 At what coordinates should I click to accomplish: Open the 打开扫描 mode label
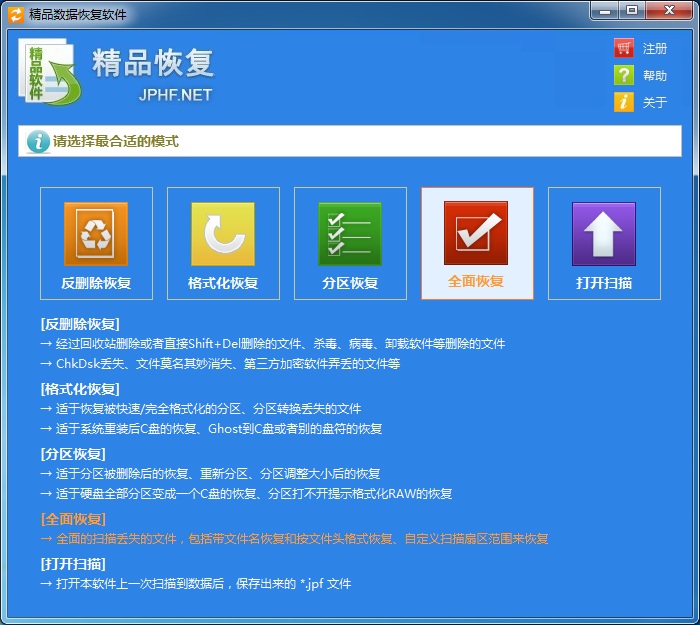[x=604, y=283]
